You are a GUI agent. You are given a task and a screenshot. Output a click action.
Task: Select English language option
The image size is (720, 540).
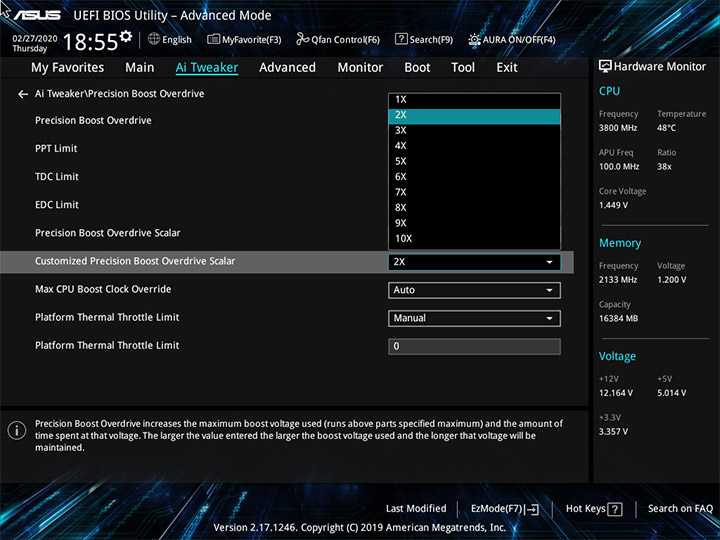(177, 39)
